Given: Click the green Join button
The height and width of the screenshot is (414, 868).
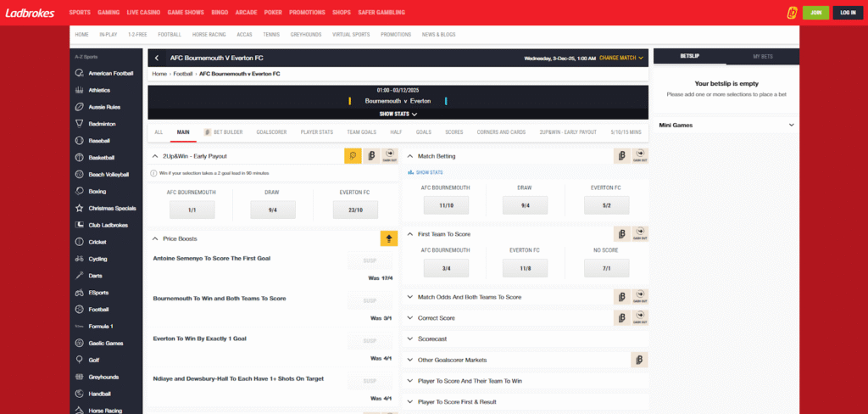Looking at the screenshot, I should click(x=815, y=13).
